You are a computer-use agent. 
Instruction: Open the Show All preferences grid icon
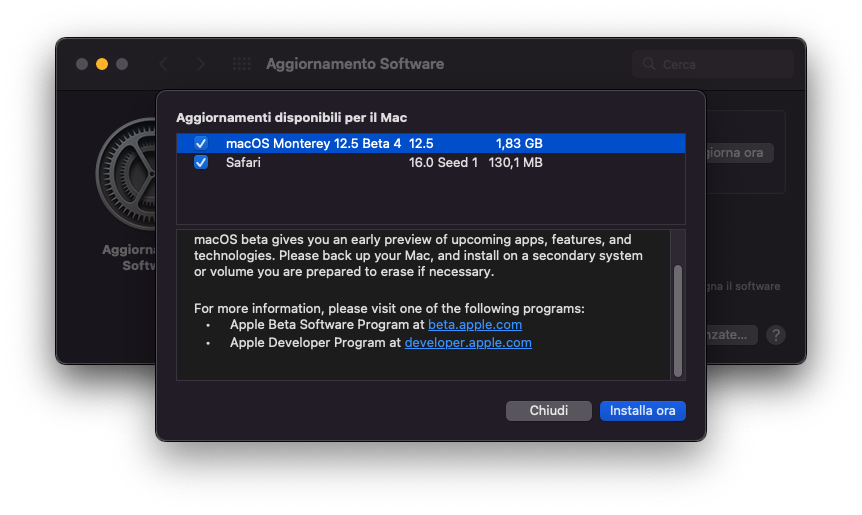(241, 64)
